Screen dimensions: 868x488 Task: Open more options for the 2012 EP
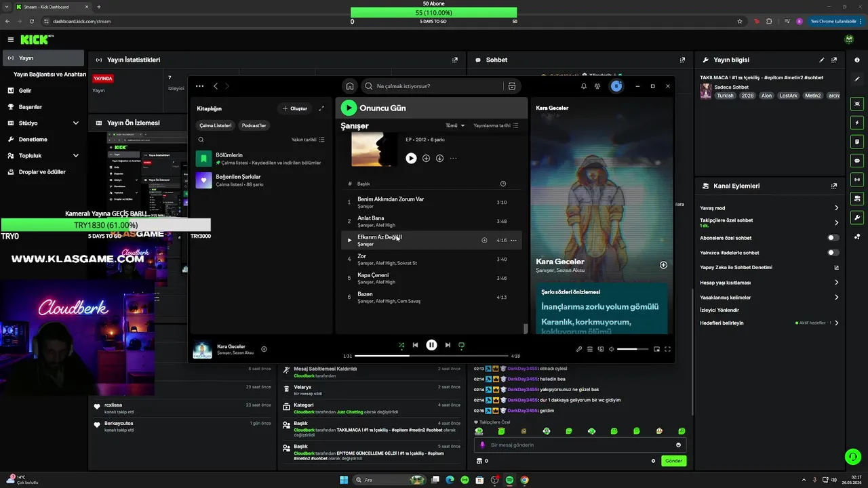click(x=453, y=158)
